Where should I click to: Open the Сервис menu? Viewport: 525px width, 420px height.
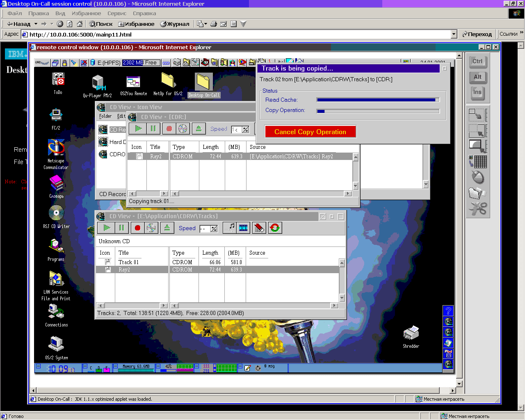[x=117, y=13]
